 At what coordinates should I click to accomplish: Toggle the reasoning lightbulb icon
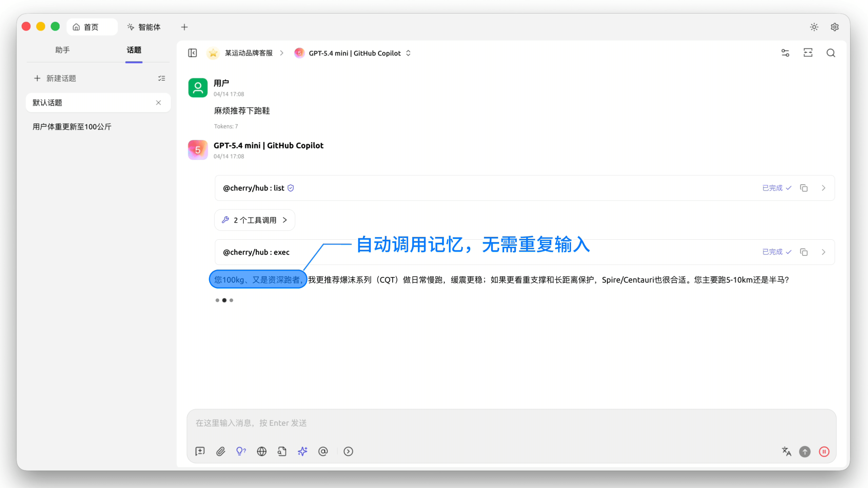click(x=241, y=451)
